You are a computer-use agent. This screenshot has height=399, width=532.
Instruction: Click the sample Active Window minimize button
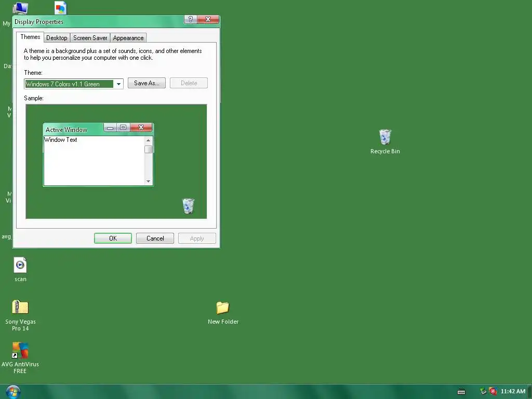[110, 128]
